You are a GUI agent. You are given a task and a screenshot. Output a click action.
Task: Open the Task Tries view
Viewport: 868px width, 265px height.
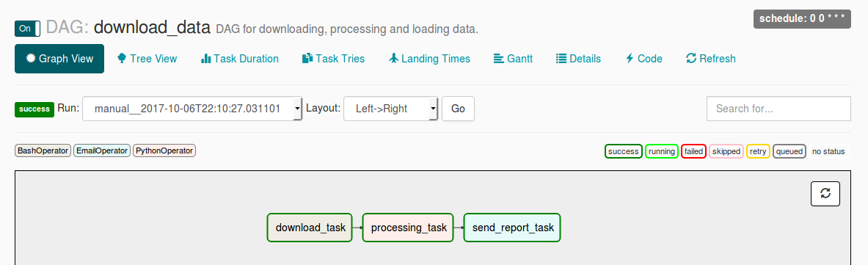click(x=333, y=59)
